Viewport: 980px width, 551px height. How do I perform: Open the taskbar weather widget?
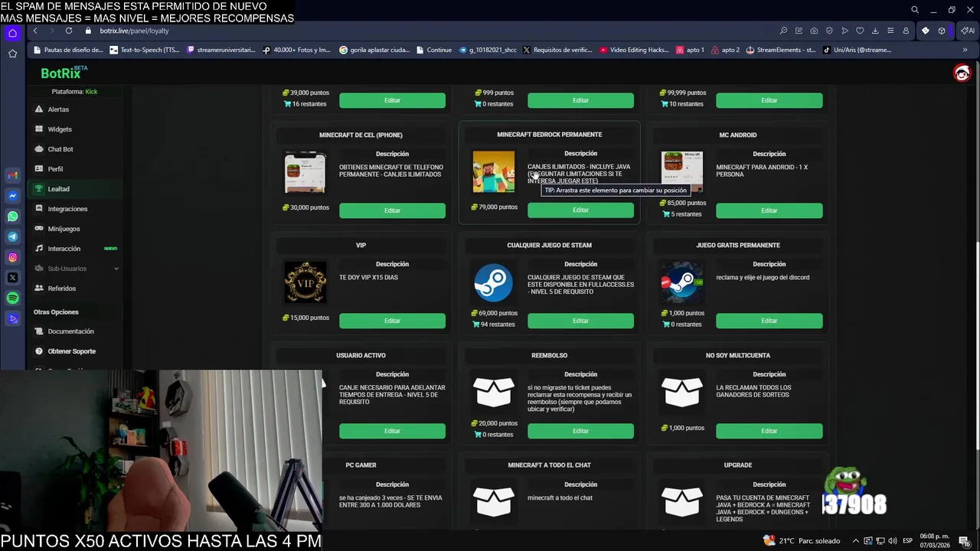point(802,541)
